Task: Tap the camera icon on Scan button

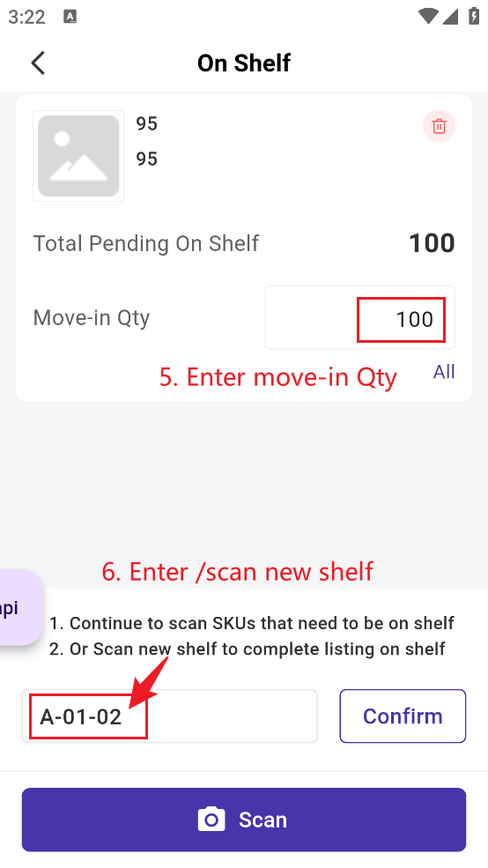Action: (211, 820)
